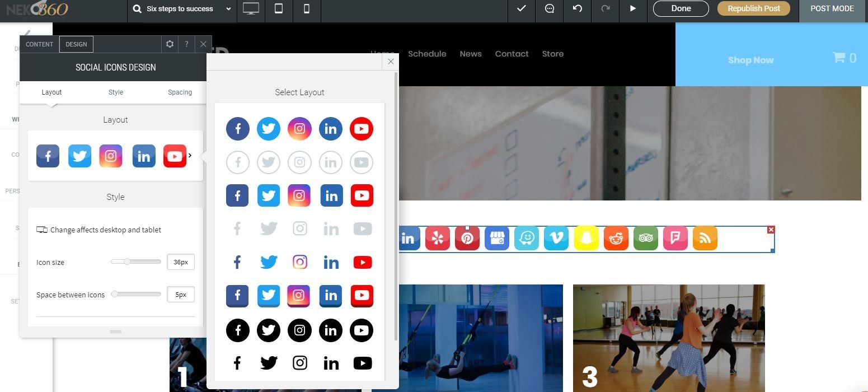Click the News nav link

[471, 54]
